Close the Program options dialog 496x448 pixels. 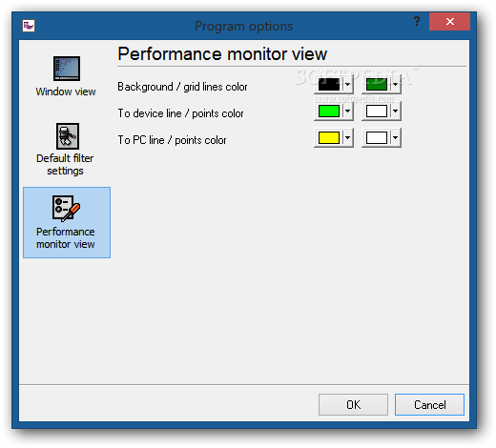pos(449,22)
